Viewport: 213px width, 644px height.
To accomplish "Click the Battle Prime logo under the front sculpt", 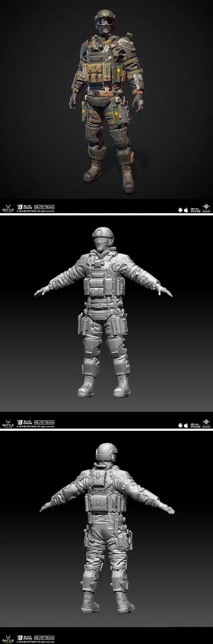I will pos(8,423).
